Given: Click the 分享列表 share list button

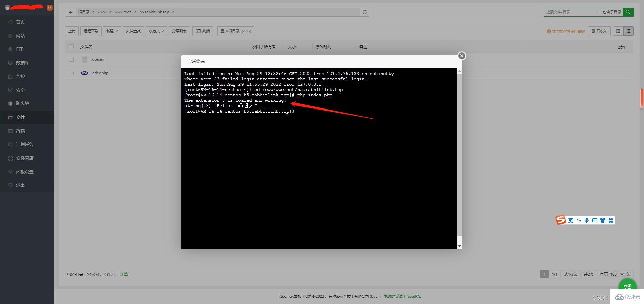Looking at the screenshot, I should 179,31.
